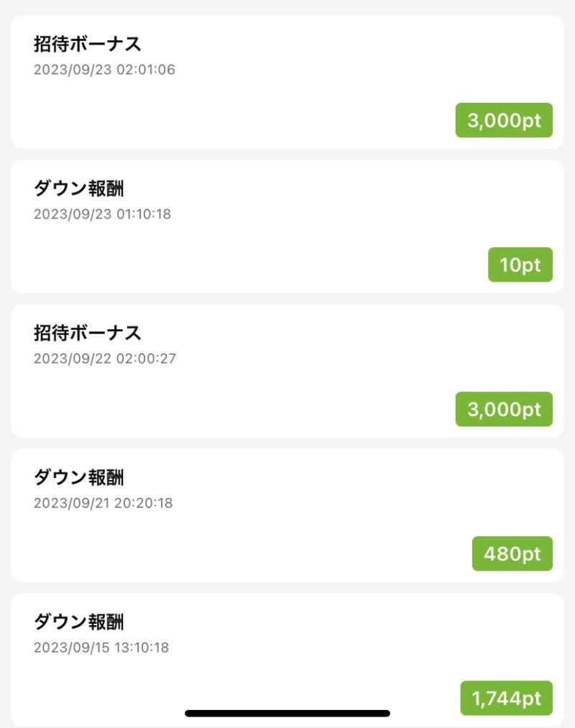This screenshot has height=728, width=575.
Task: Click the first 招待ボーナス title text
Action: pos(87,44)
